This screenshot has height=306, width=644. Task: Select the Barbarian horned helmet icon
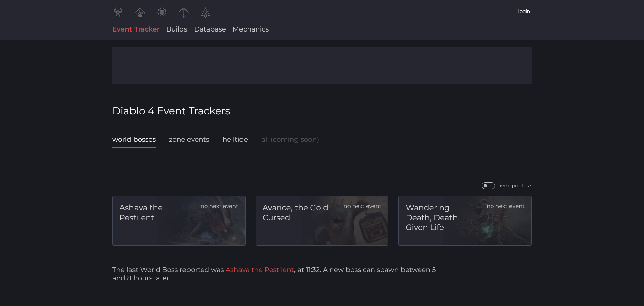click(118, 13)
